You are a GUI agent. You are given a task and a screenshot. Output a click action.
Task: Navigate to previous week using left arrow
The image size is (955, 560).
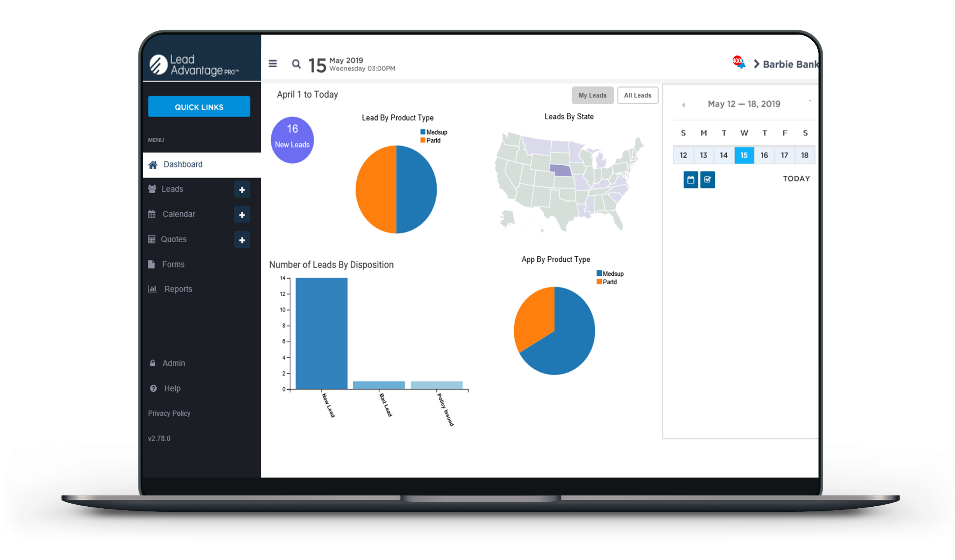pos(682,104)
